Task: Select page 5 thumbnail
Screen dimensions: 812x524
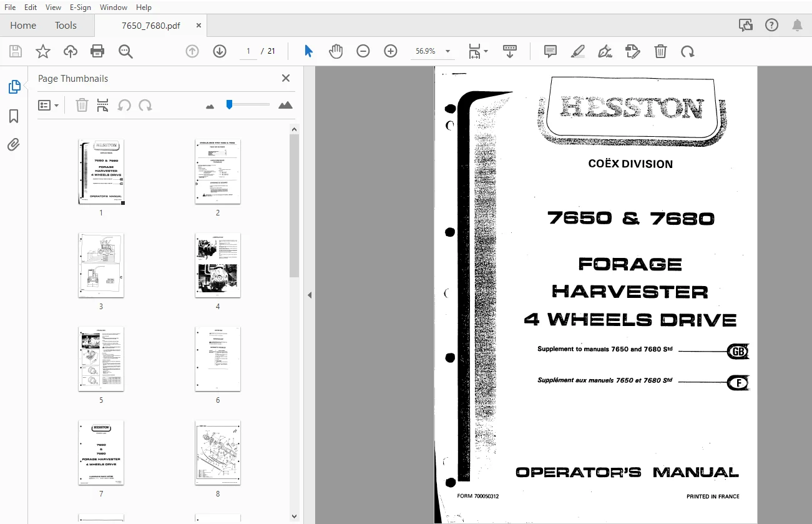Action: pos(101,359)
